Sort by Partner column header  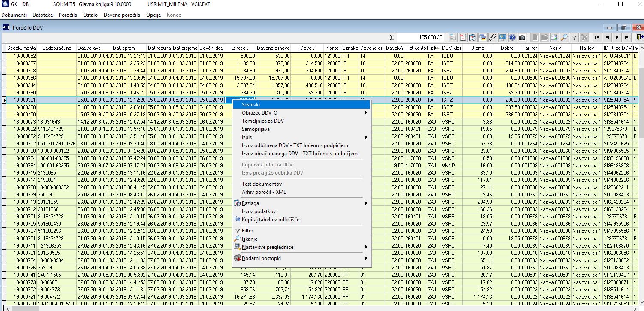tap(530, 48)
